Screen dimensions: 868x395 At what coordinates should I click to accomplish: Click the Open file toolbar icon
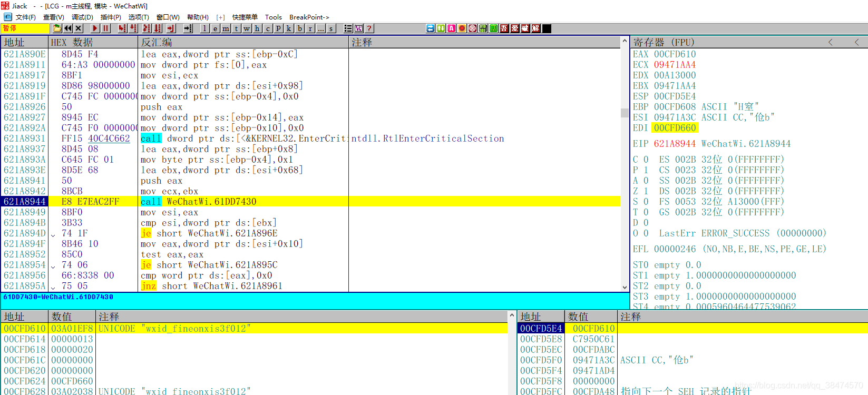tap(57, 28)
